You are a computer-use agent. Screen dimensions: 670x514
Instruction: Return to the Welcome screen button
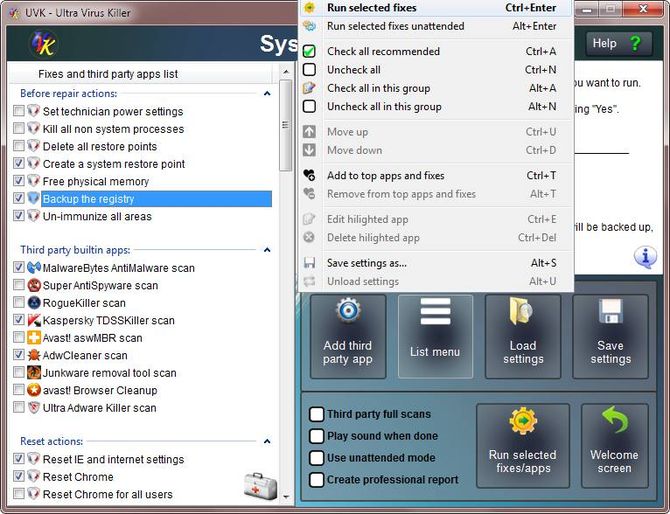614,446
